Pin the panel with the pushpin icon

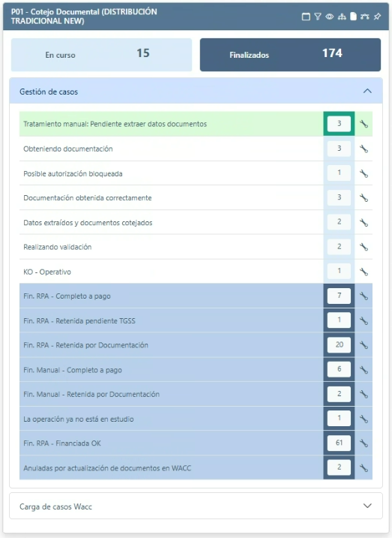(377, 17)
